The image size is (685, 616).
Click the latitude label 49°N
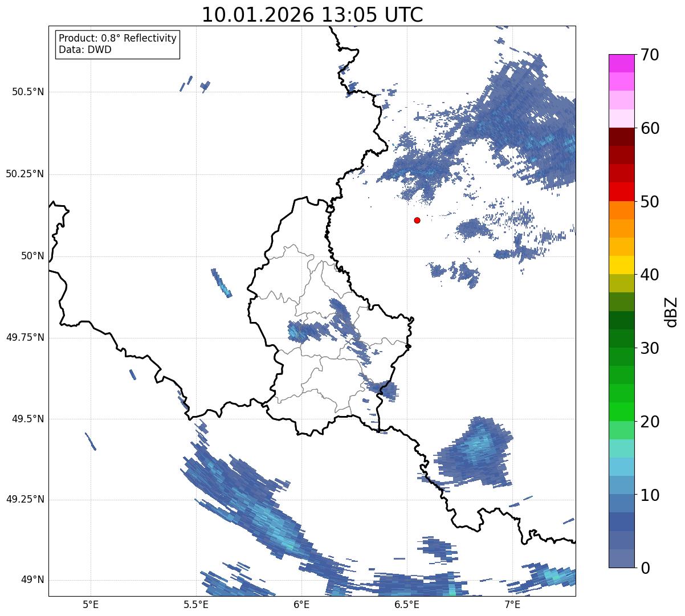[x=32, y=580]
